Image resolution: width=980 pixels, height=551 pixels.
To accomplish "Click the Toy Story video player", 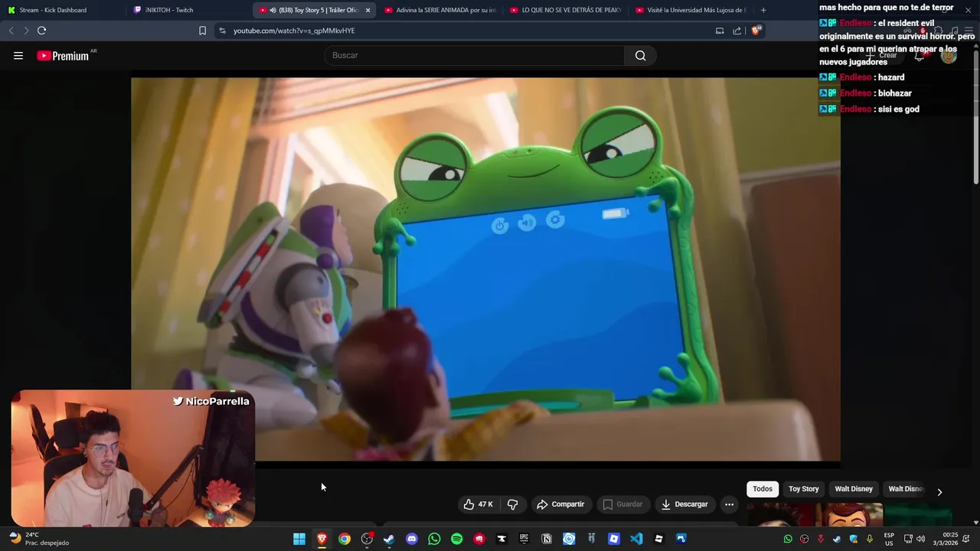I will (485, 269).
